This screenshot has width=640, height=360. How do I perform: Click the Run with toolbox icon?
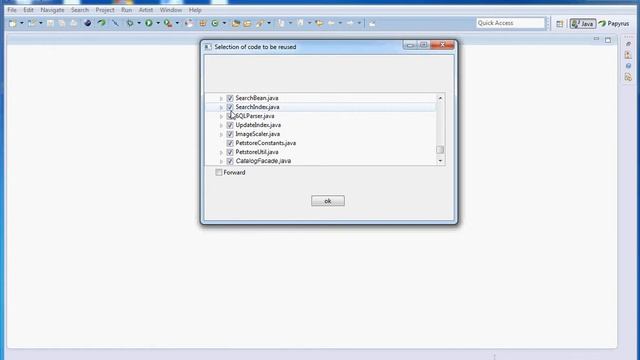[168, 23]
